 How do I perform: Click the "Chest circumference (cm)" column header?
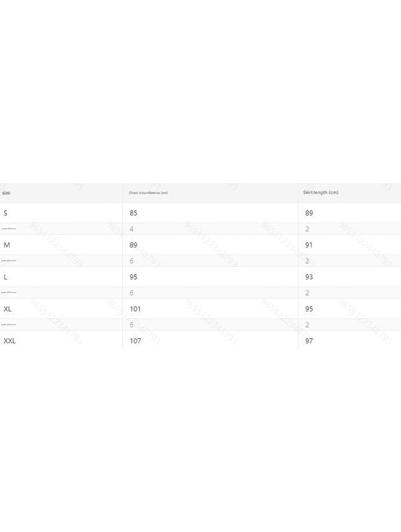pos(148,193)
